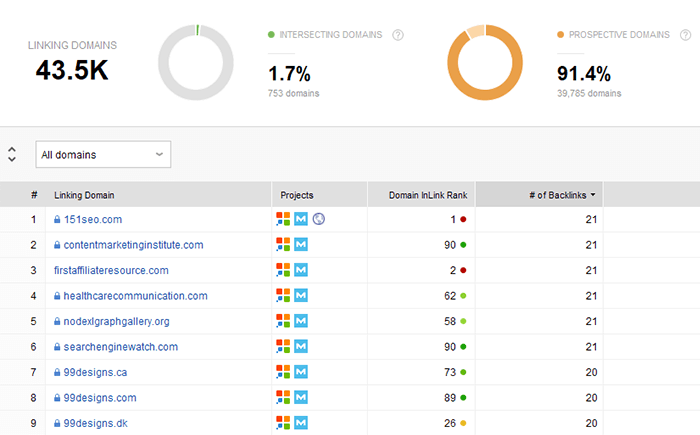Screen dimensions: 700x435
Task: Click blue M icon in healthcarecommunication.com row
Action: click(x=301, y=295)
